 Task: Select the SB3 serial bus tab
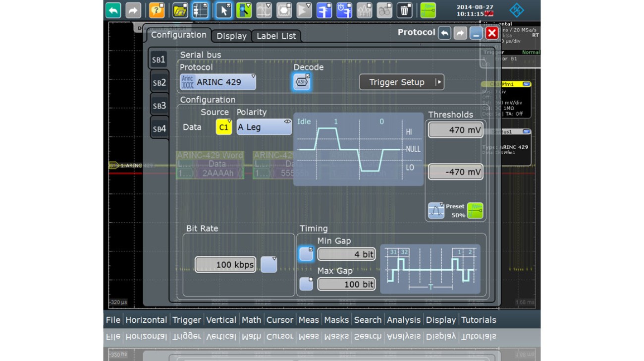click(x=159, y=106)
